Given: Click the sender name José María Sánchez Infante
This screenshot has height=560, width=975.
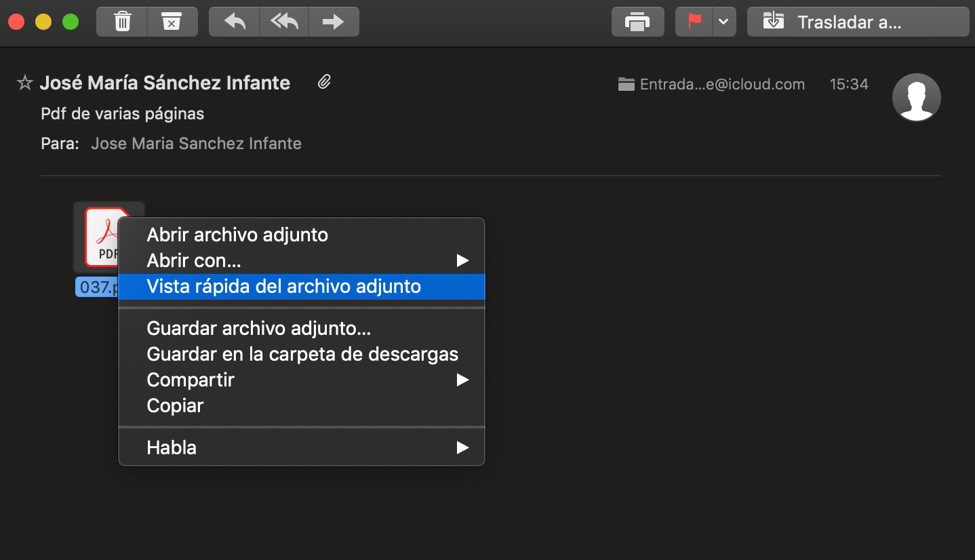Looking at the screenshot, I should pos(165,83).
